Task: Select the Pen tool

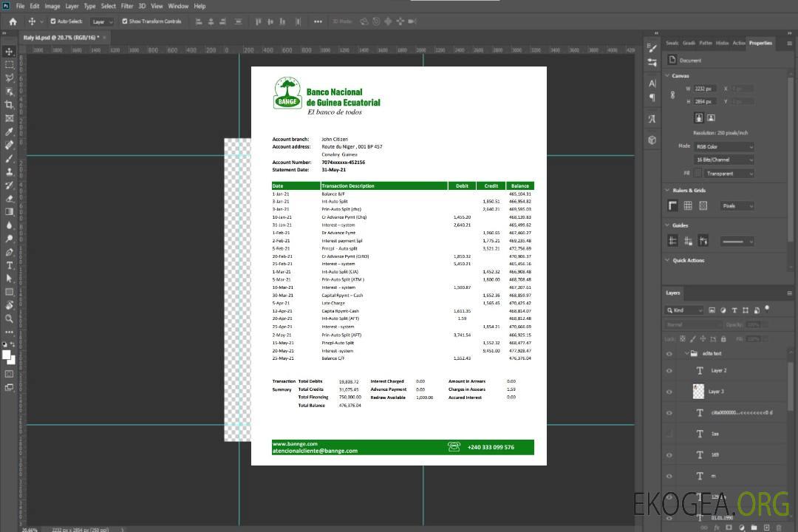Action: 9,252
